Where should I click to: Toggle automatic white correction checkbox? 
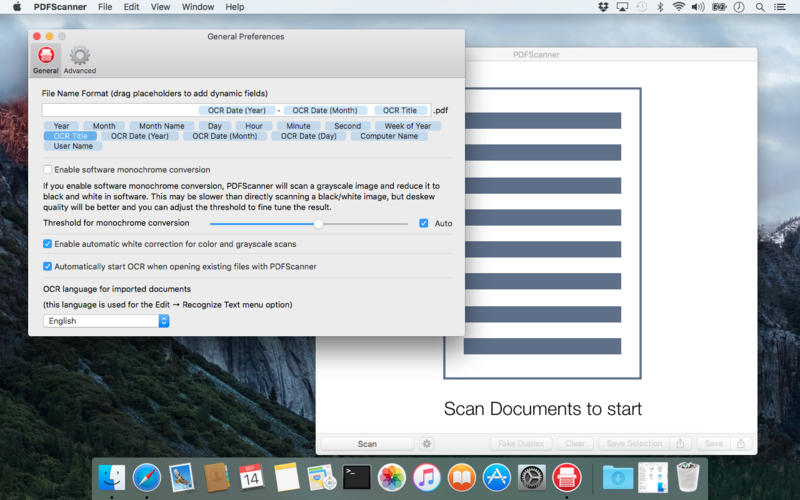click(x=47, y=244)
